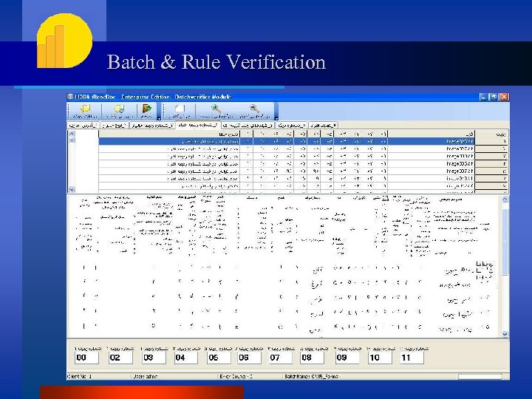Click the BatchName status bar entry
The height and width of the screenshot is (399, 532).
(x=311, y=376)
